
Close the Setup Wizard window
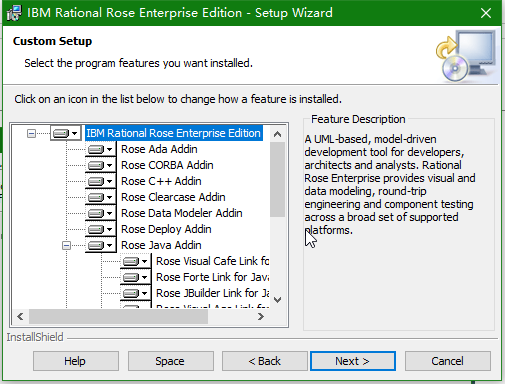486,13
